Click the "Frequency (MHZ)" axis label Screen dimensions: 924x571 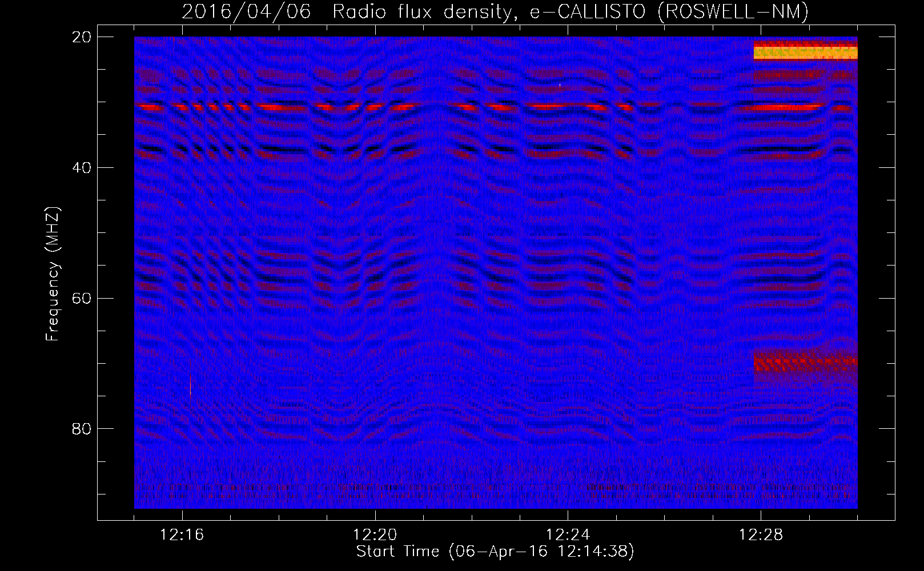53,274
